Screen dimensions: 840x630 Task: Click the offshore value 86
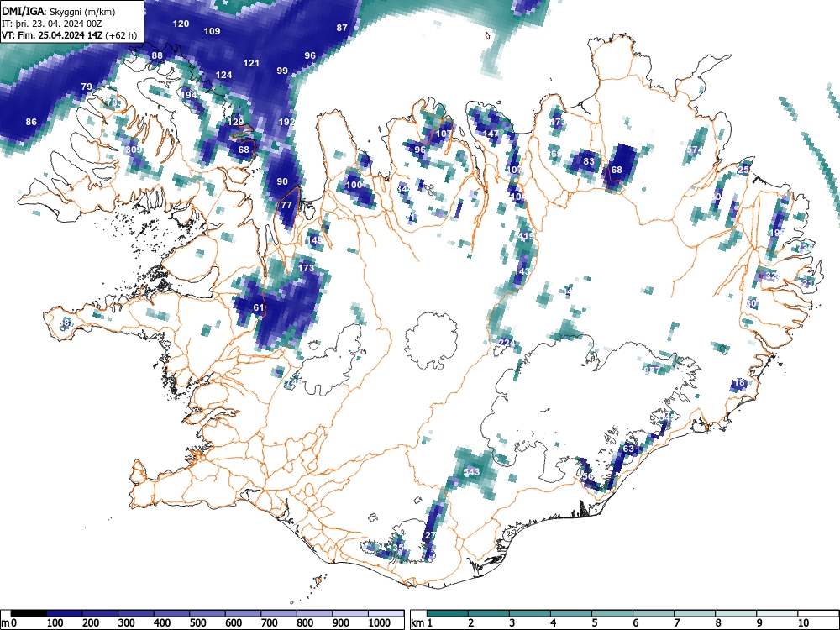[x=31, y=122]
